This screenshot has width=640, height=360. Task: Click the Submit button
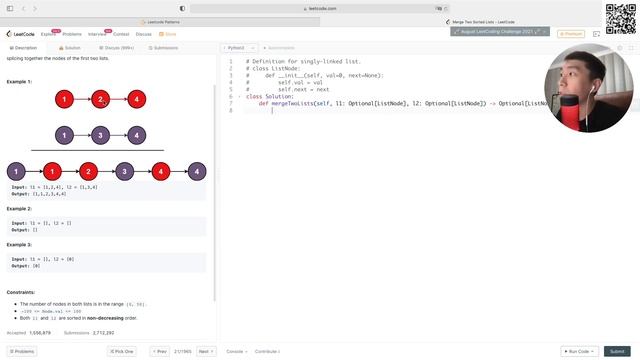(x=617, y=351)
